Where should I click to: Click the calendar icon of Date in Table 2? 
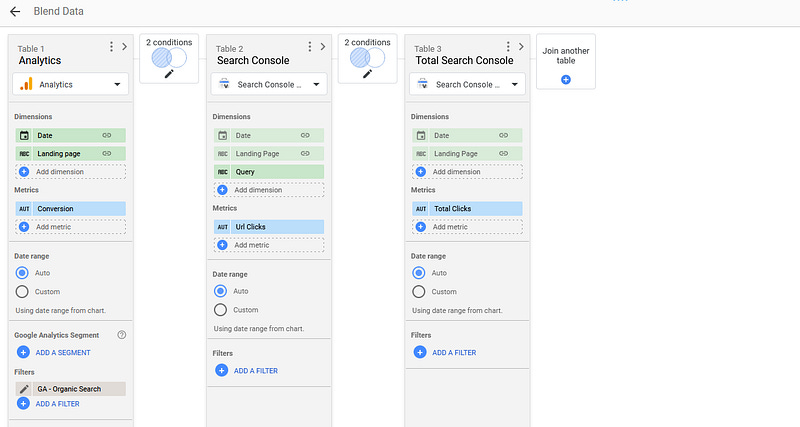pos(222,135)
